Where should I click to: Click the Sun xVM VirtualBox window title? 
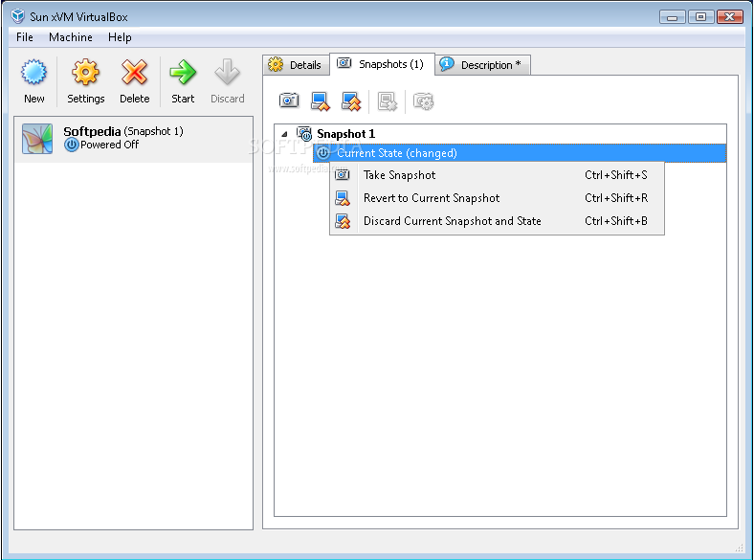pyautogui.click(x=78, y=17)
